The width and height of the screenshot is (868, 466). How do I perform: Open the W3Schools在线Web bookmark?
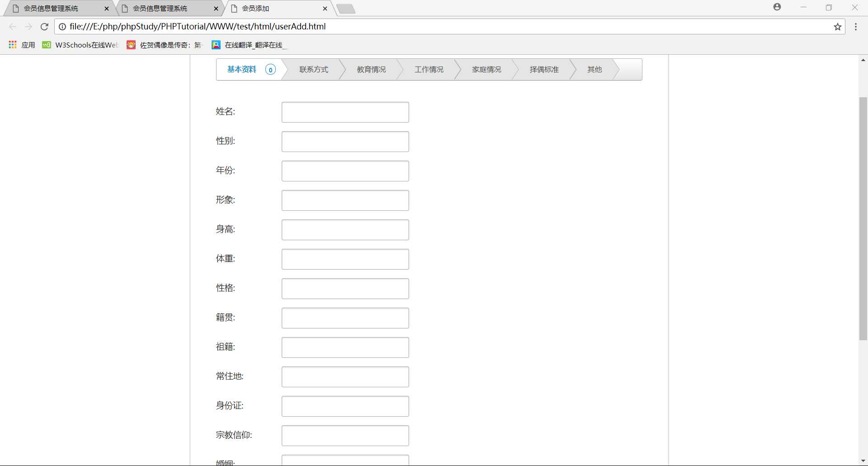click(x=80, y=45)
